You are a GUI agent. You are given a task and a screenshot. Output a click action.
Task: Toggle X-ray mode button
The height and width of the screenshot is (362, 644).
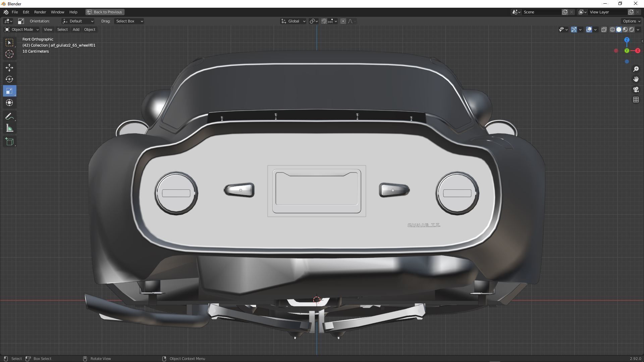coord(604,29)
